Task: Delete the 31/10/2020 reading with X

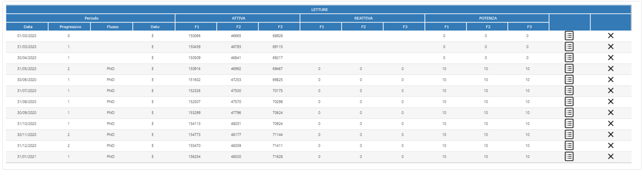Action: pyautogui.click(x=610, y=123)
